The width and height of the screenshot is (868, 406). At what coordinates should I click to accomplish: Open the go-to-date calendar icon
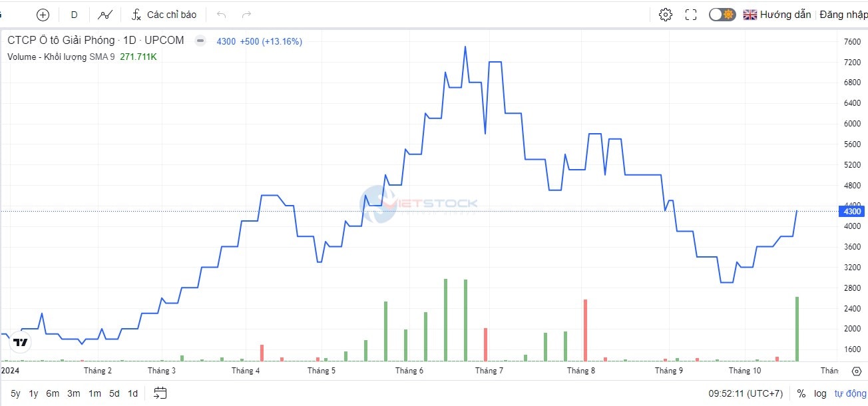(160, 393)
